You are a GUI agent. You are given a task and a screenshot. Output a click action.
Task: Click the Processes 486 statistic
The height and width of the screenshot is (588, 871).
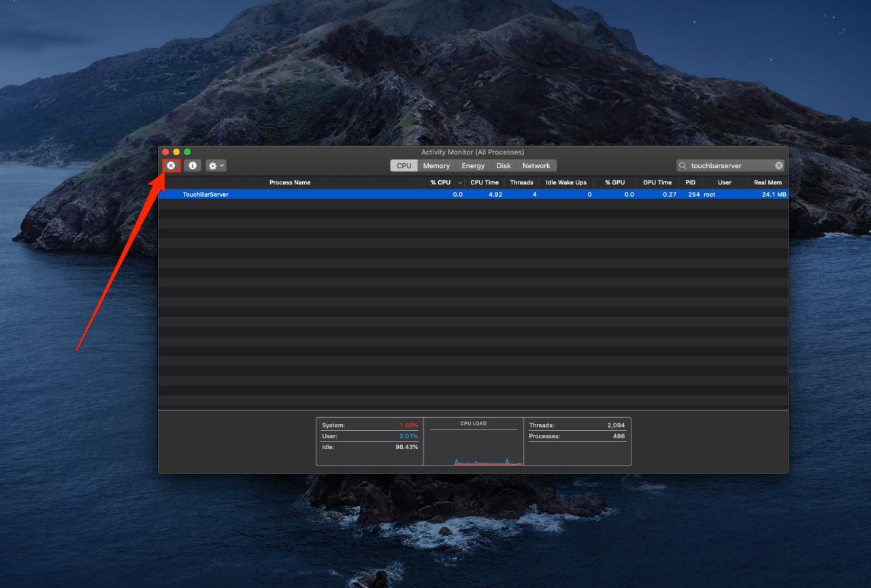[577, 436]
